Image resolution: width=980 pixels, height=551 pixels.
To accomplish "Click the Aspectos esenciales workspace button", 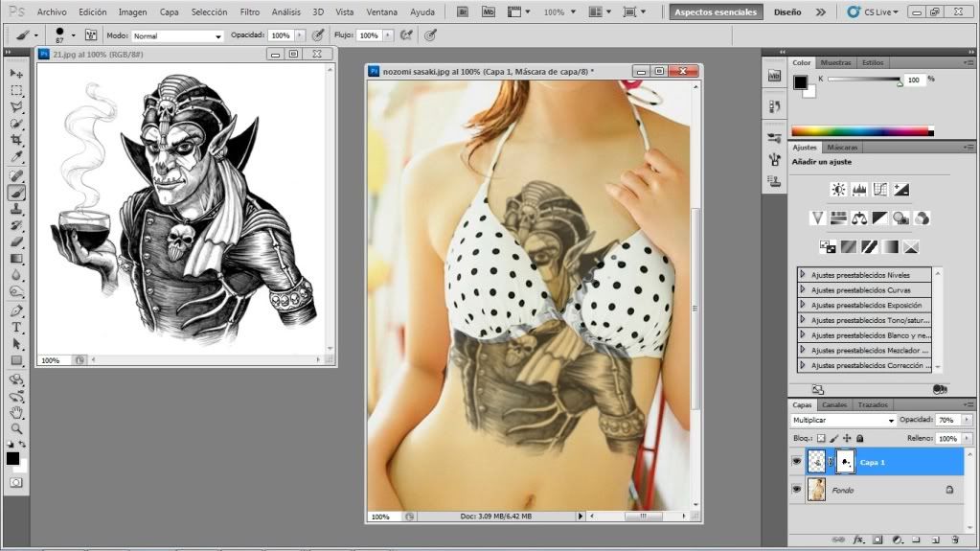I will 716,11.
